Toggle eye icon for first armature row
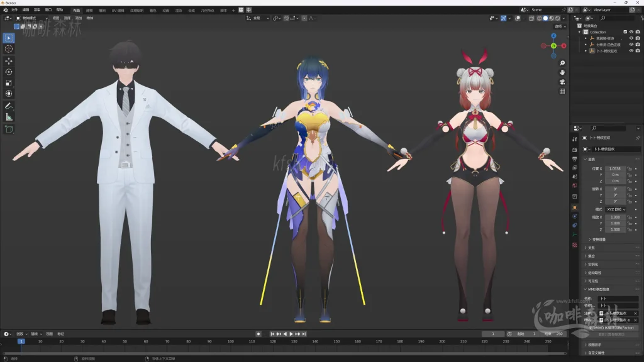644x362 pixels. pyautogui.click(x=631, y=38)
